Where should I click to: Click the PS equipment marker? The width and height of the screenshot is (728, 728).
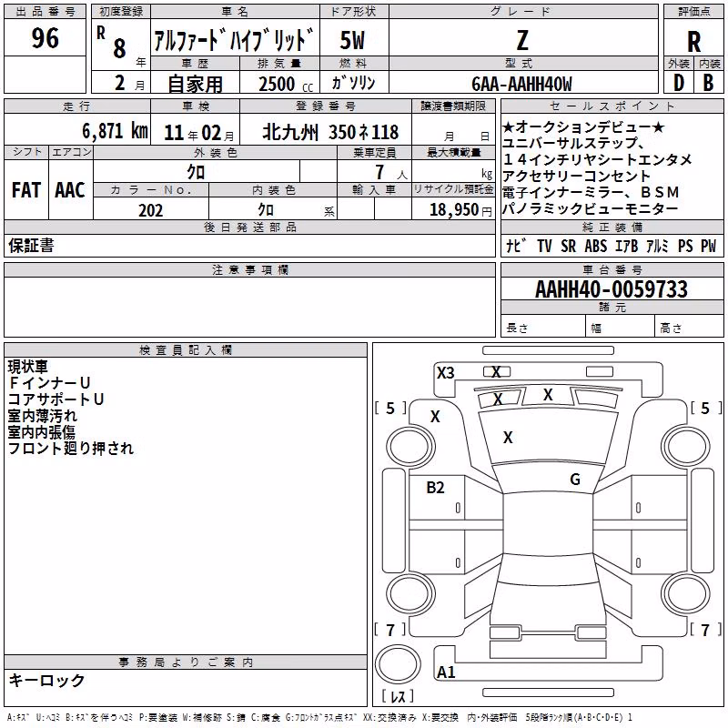click(x=685, y=246)
